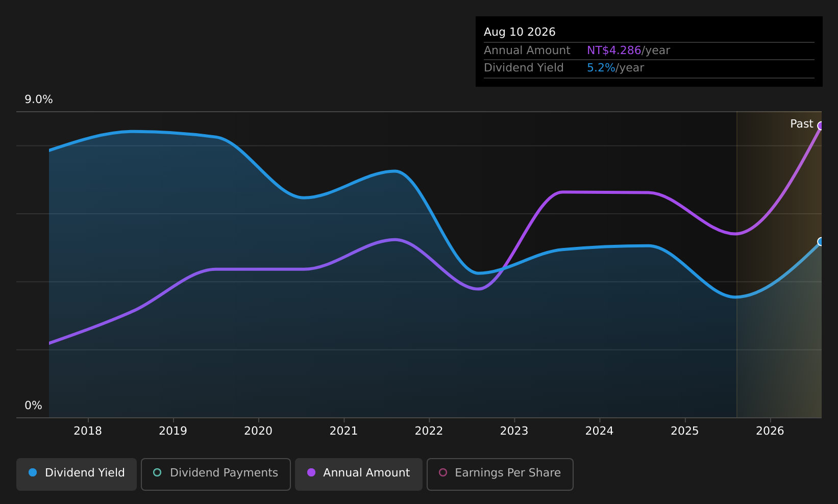The width and height of the screenshot is (838, 504).
Task: Toggle the Annual Amount legend button
Action: coord(359,474)
